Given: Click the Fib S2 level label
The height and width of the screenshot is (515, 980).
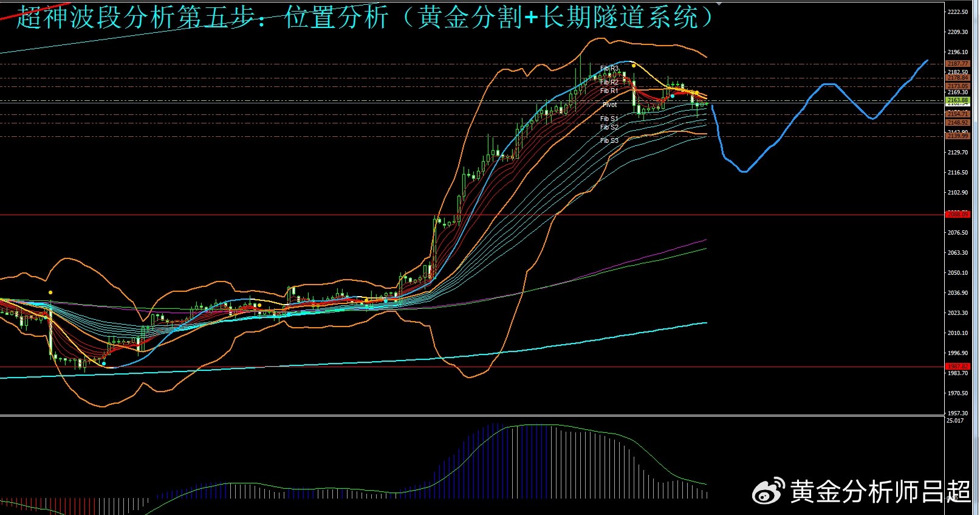Looking at the screenshot, I should coord(609,127).
